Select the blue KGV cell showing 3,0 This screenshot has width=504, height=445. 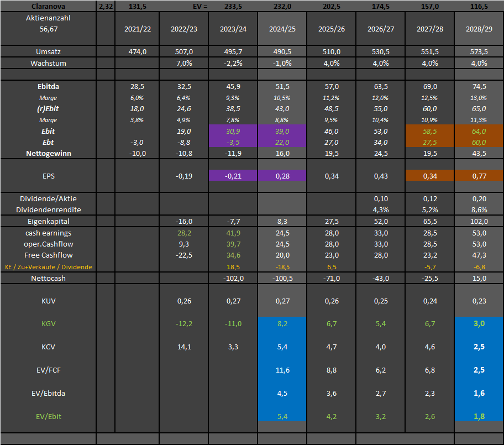tap(479, 323)
